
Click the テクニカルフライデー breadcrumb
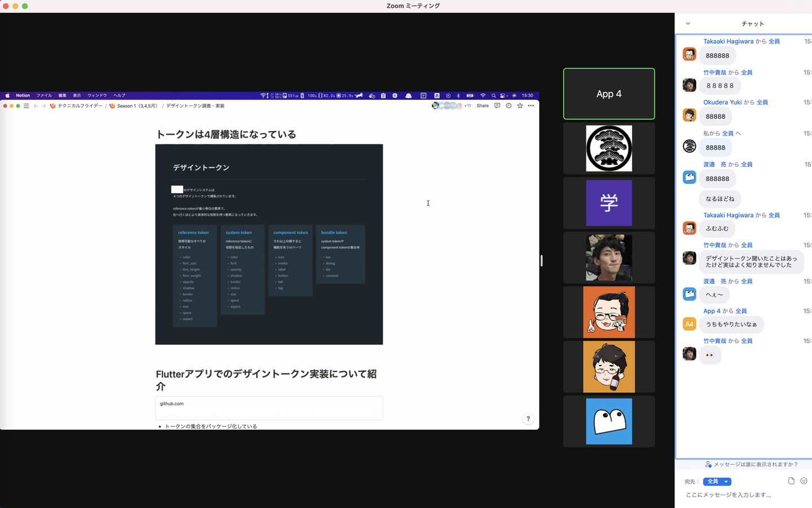80,106
